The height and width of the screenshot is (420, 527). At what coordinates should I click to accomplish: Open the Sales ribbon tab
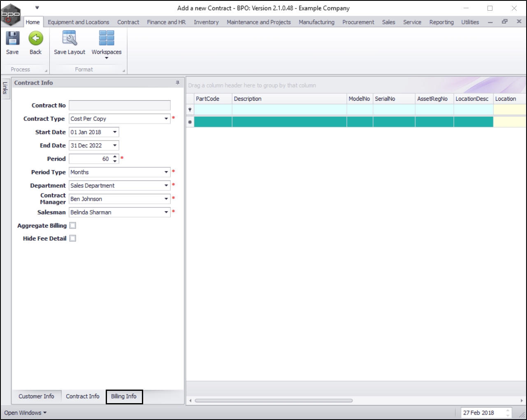point(389,22)
